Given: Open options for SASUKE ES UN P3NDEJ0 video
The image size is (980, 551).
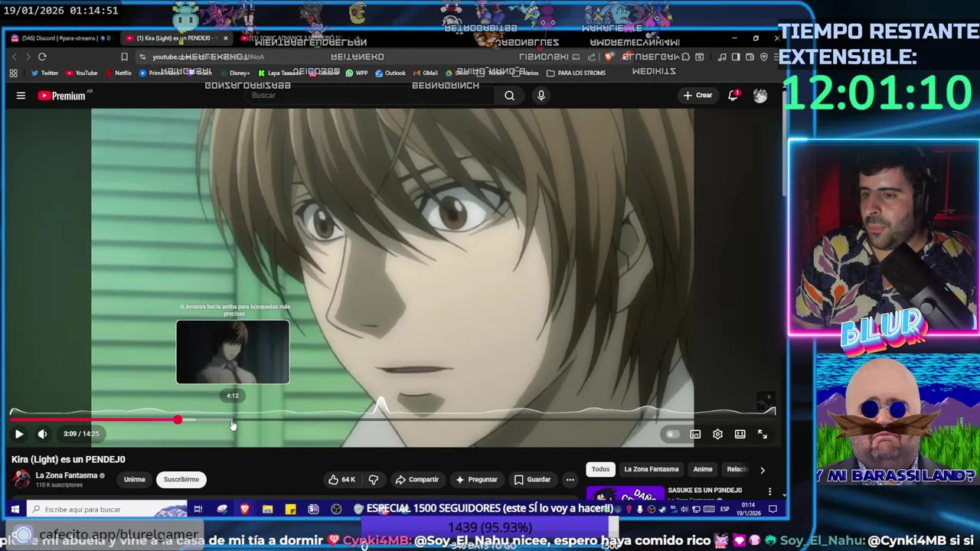Looking at the screenshot, I should click(769, 491).
